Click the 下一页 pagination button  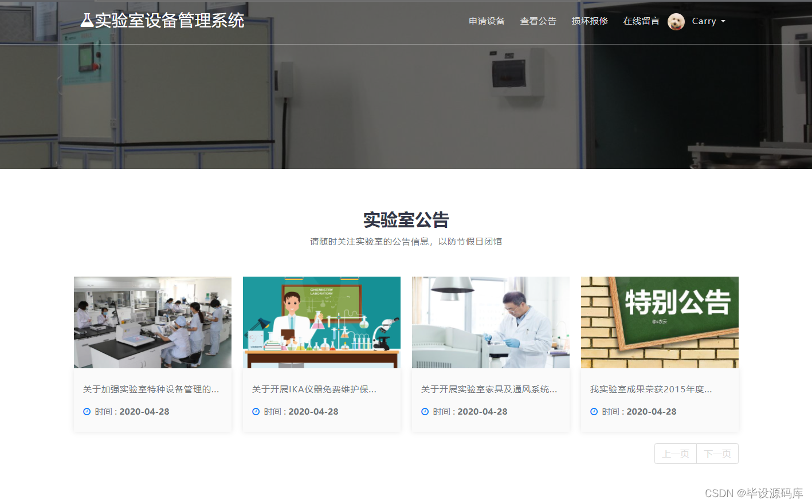[x=717, y=453]
